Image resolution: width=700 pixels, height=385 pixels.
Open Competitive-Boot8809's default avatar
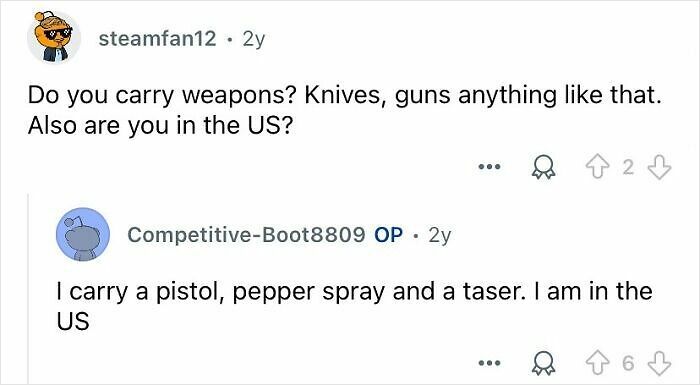tap(83, 234)
